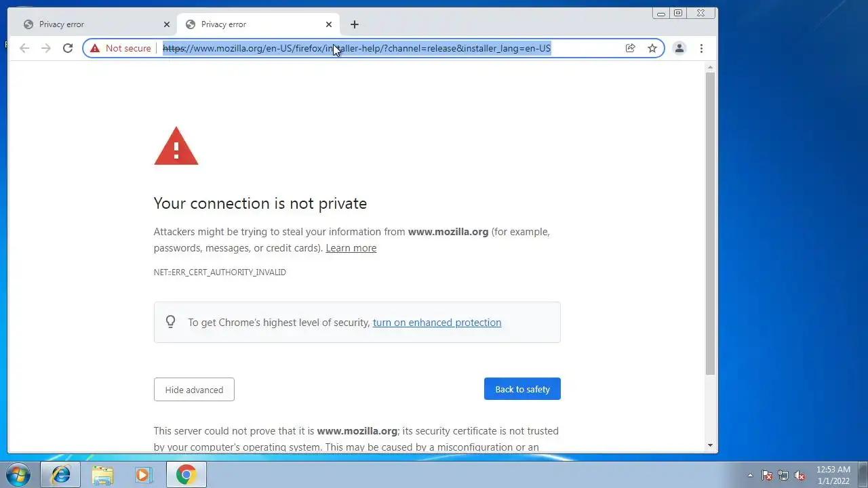Switch to the first Privacy error tab

coord(96,24)
